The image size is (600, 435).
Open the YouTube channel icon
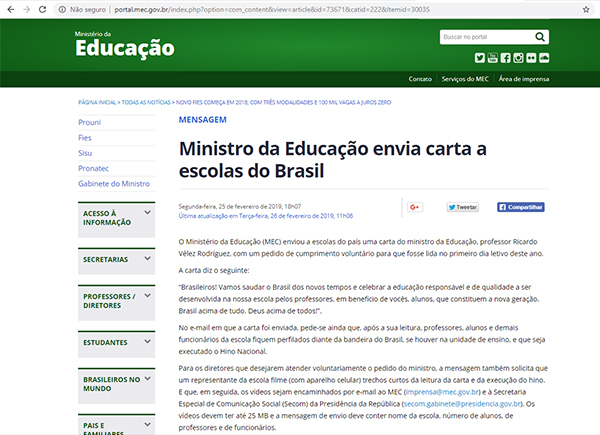click(493, 58)
